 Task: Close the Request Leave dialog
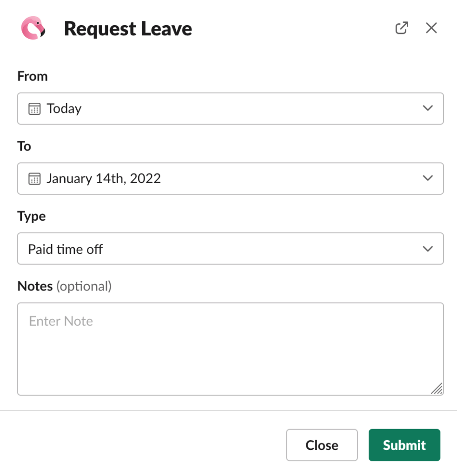[x=322, y=445]
